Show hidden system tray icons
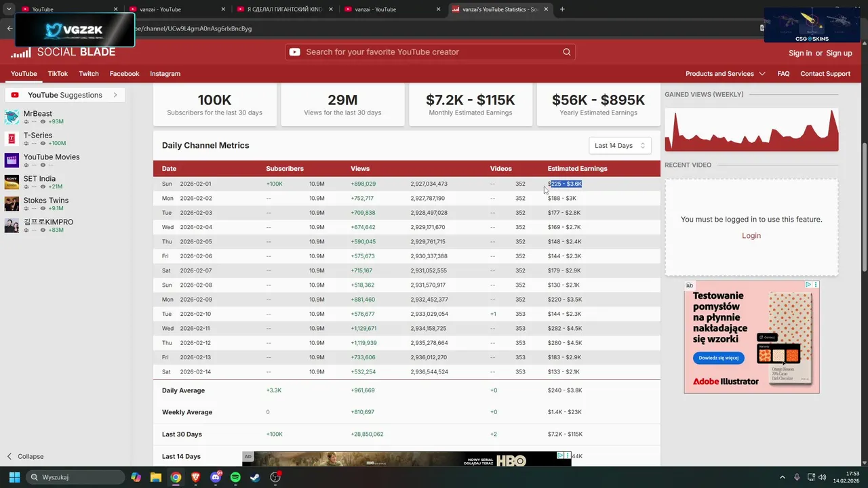868x488 pixels. point(782,477)
